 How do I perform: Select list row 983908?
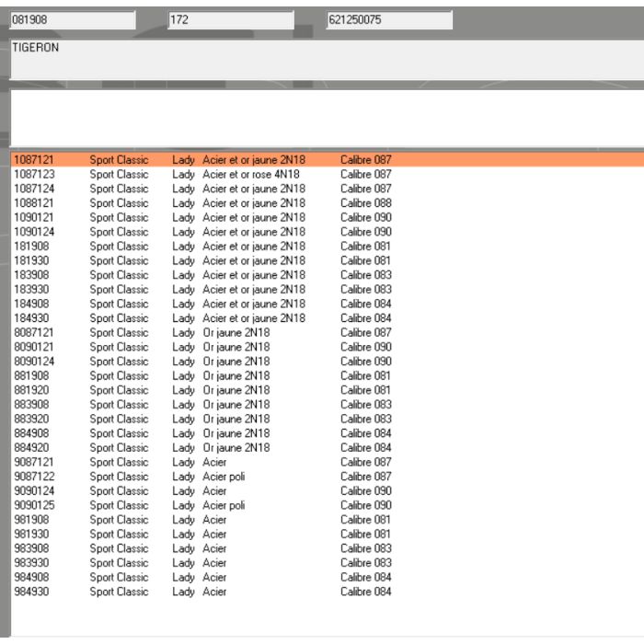click(327, 548)
